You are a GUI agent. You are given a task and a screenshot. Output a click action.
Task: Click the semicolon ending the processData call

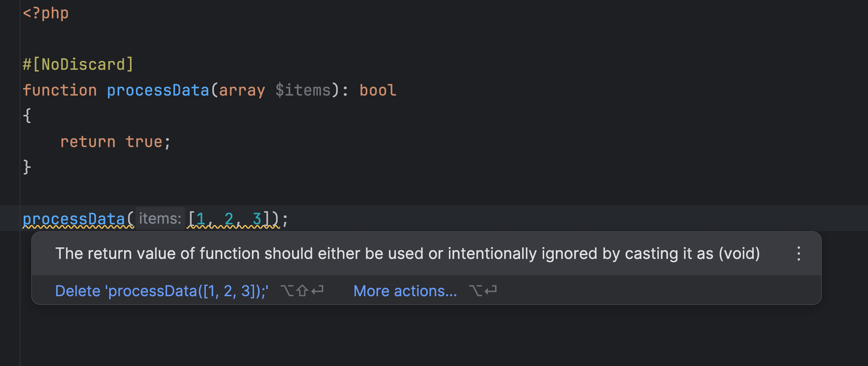tap(285, 218)
